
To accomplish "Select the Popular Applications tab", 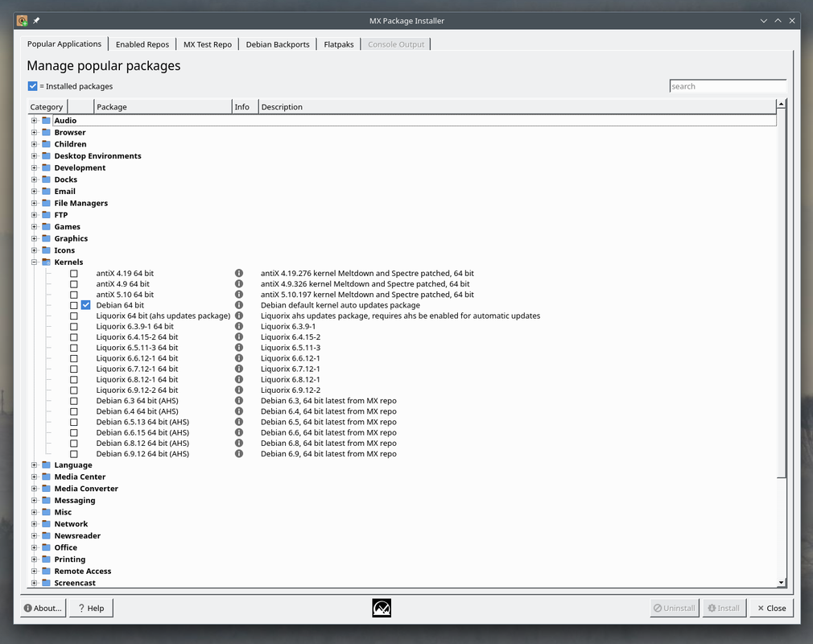I will (x=64, y=43).
